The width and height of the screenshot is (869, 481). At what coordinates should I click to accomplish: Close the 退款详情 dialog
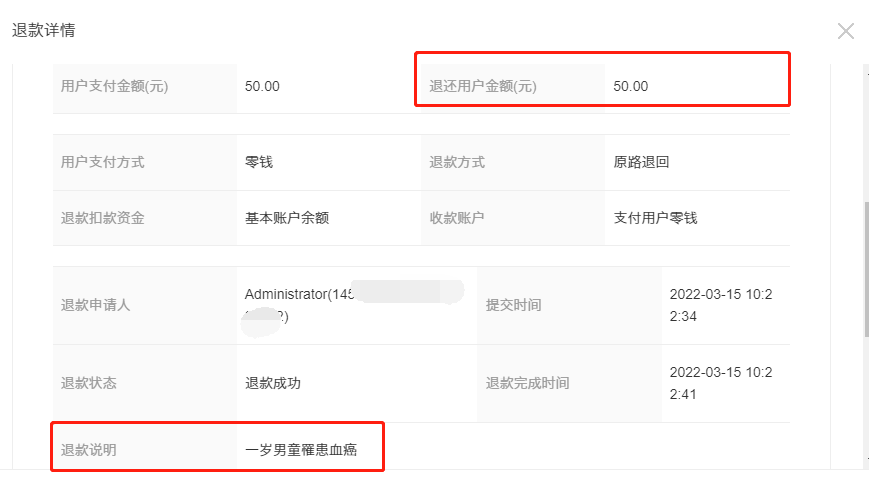click(x=845, y=31)
